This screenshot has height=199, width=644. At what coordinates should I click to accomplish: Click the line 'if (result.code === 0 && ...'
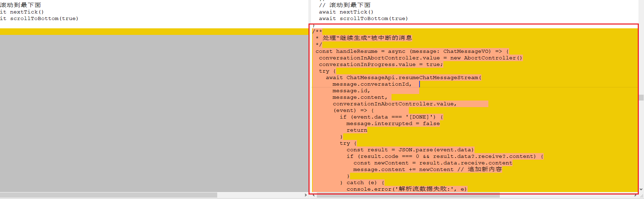click(x=445, y=156)
